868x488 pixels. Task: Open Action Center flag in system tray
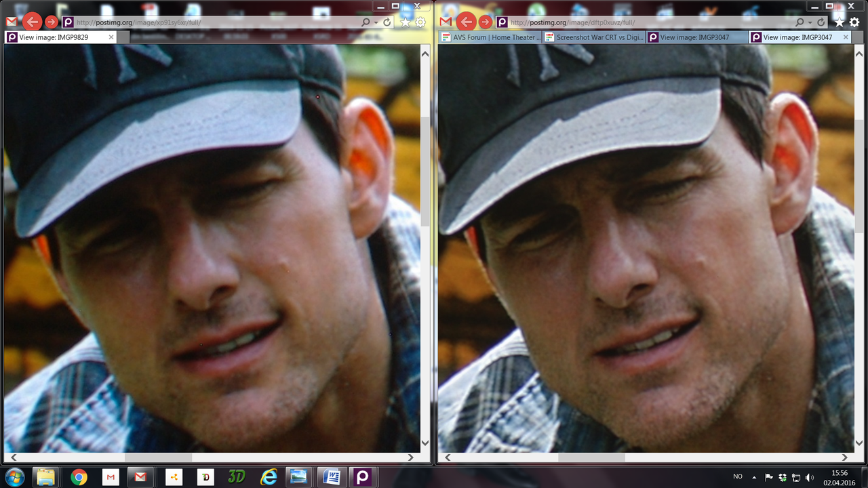(x=769, y=477)
